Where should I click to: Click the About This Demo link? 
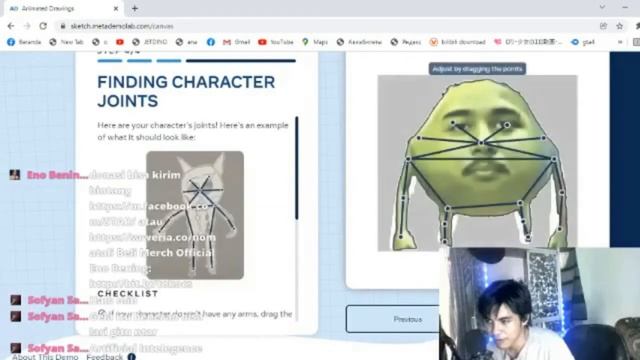pyautogui.click(x=45, y=356)
